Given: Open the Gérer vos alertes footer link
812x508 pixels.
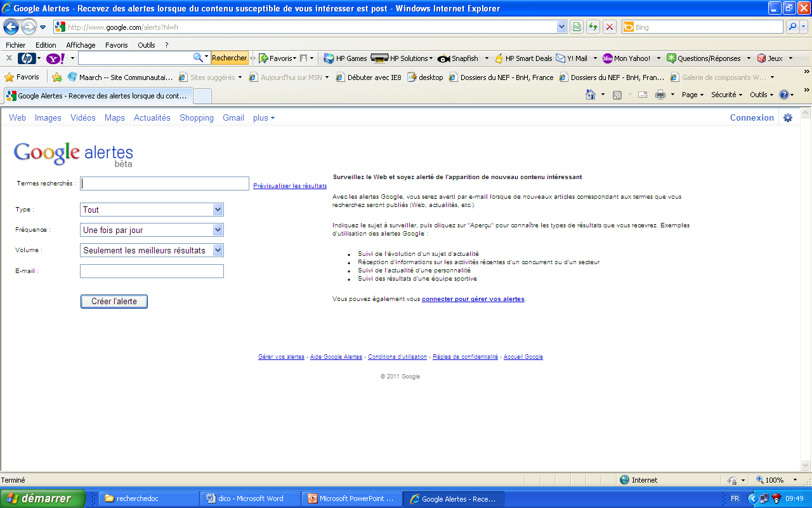Looking at the screenshot, I should click(x=281, y=357).
